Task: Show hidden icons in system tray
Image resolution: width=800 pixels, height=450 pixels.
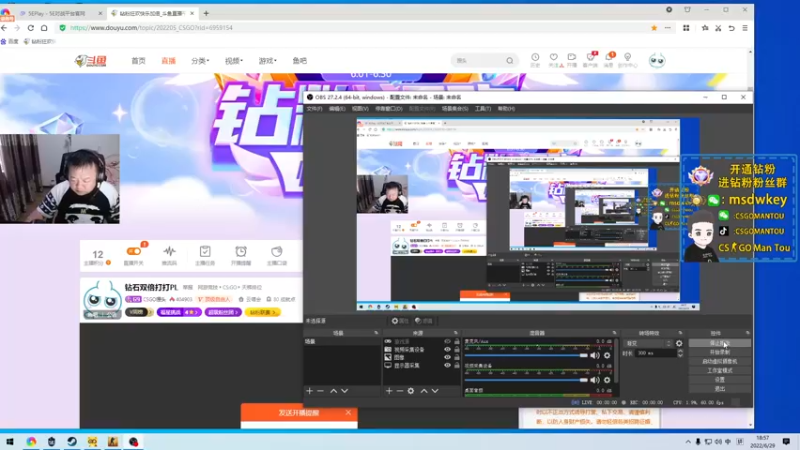Action: [688, 442]
